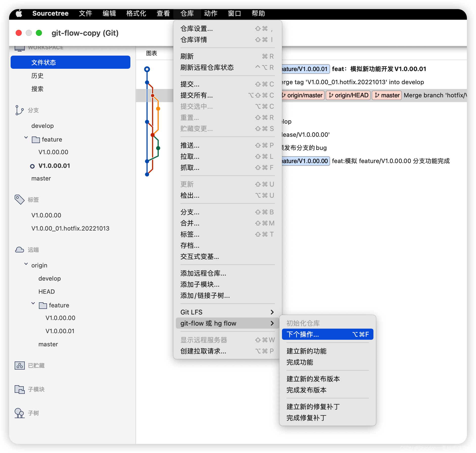Collapse the origin feature folder
This screenshot has width=476, height=453.
pos(33,303)
